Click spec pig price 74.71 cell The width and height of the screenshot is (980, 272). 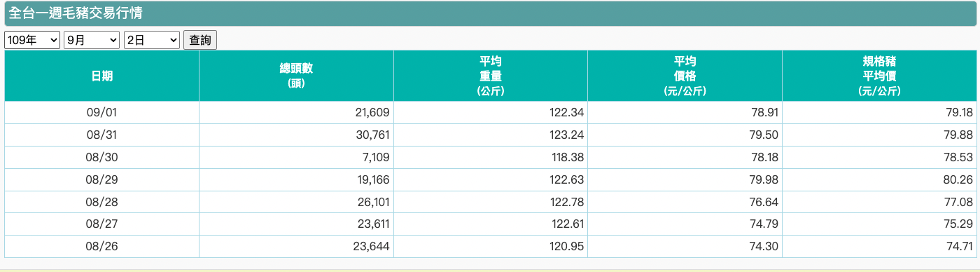(879, 247)
